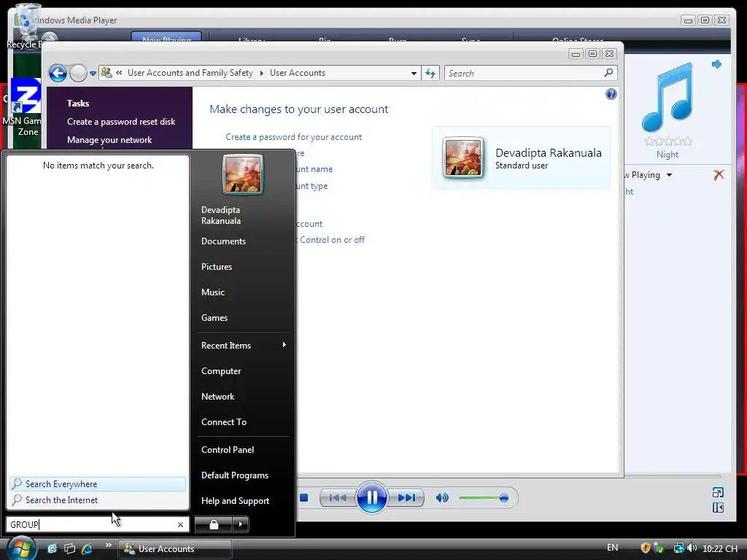Open Devadipta Rakanuala personal folder

tap(220, 215)
